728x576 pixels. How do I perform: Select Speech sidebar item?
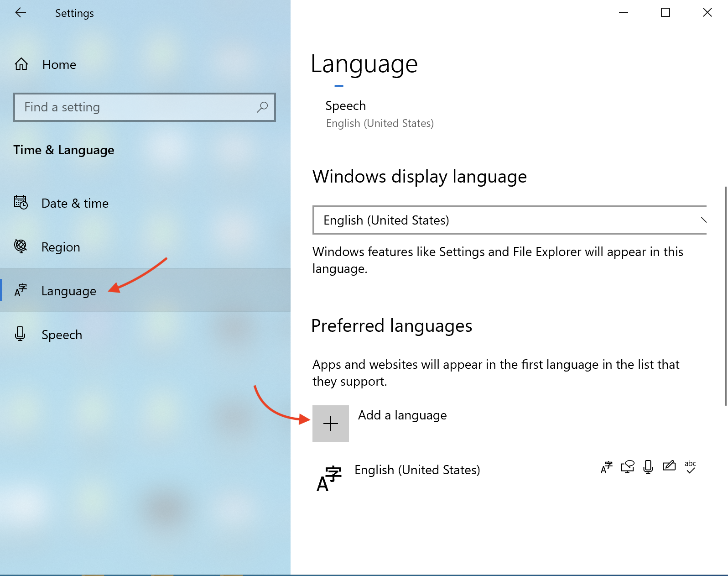pos(145,334)
